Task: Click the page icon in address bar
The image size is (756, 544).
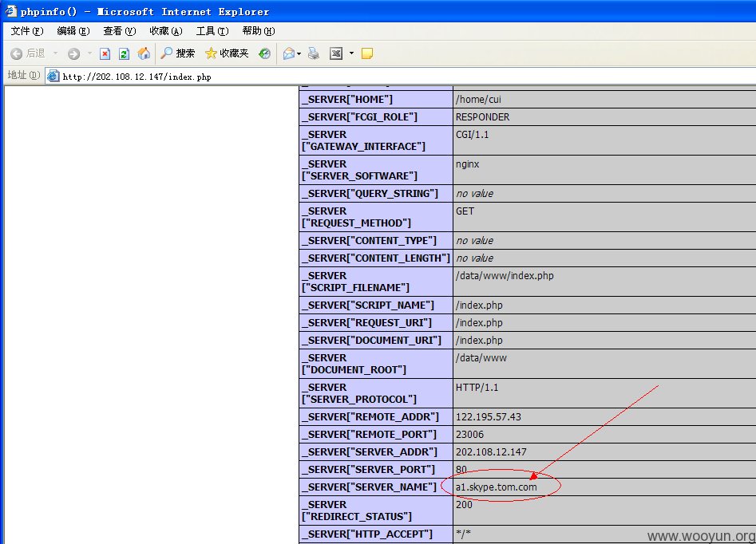Action: click(53, 76)
